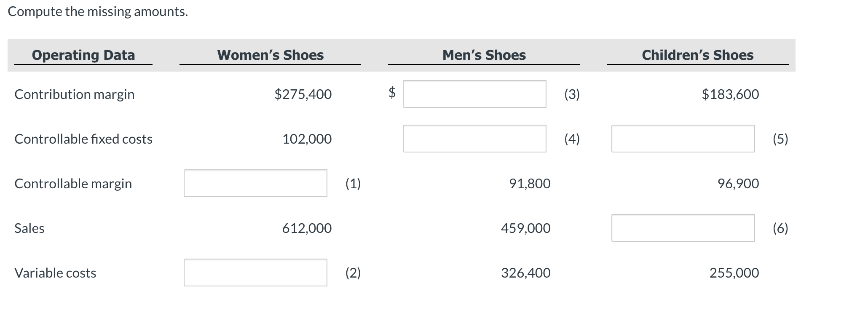868x310 pixels.
Task: Click the $183,600 Children's contribution margin
Action: point(730,94)
